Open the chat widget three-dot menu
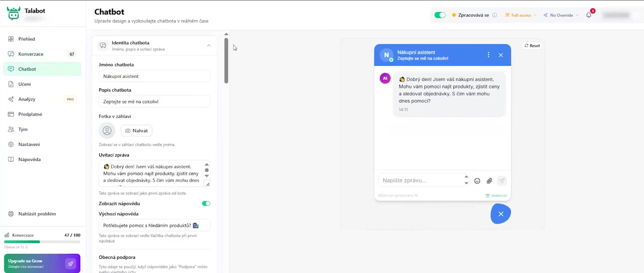The height and width of the screenshot is (273, 644). (x=488, y=55)
